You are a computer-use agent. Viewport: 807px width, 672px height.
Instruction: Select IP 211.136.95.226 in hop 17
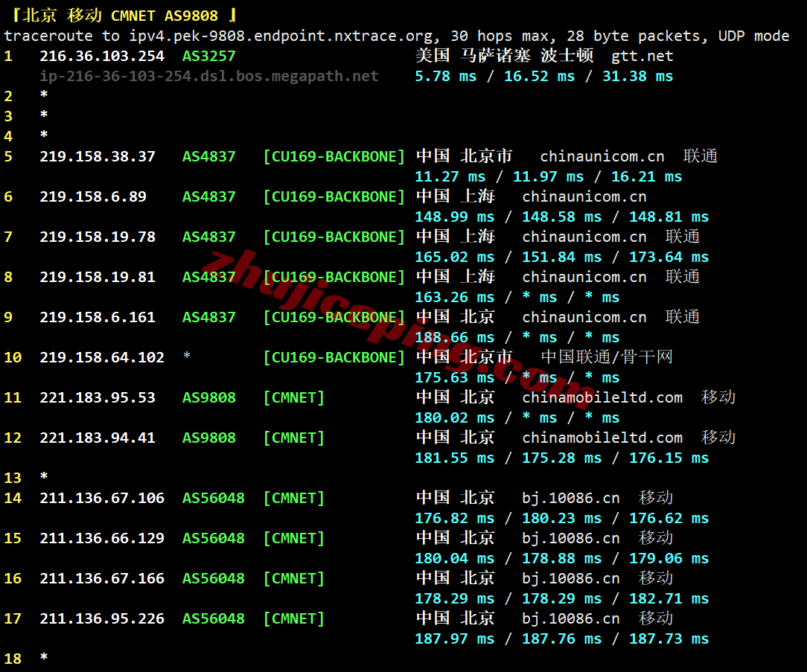coord(102,618)
